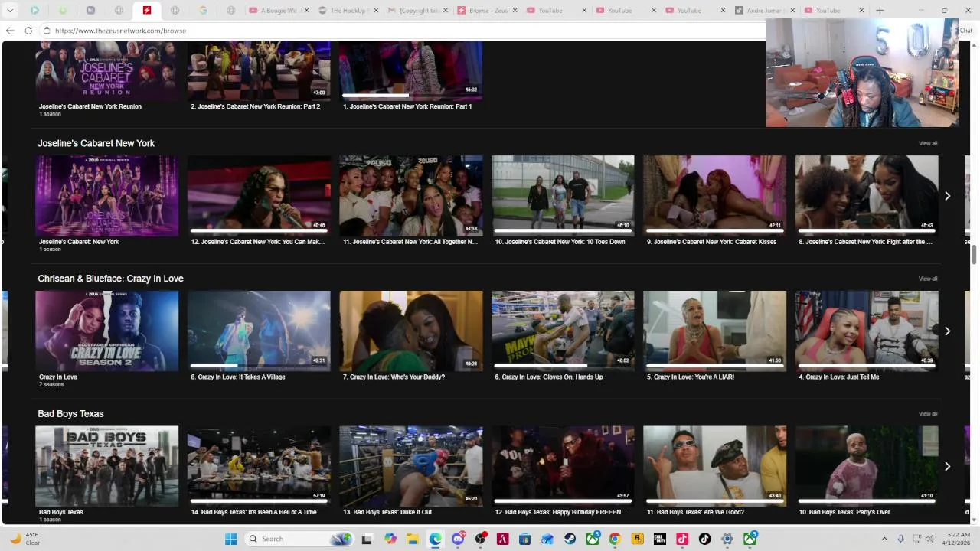Play 'Bad Boys Texas: Duke It Out'
The width and height of the screenshot is (980, 551).
411,466
